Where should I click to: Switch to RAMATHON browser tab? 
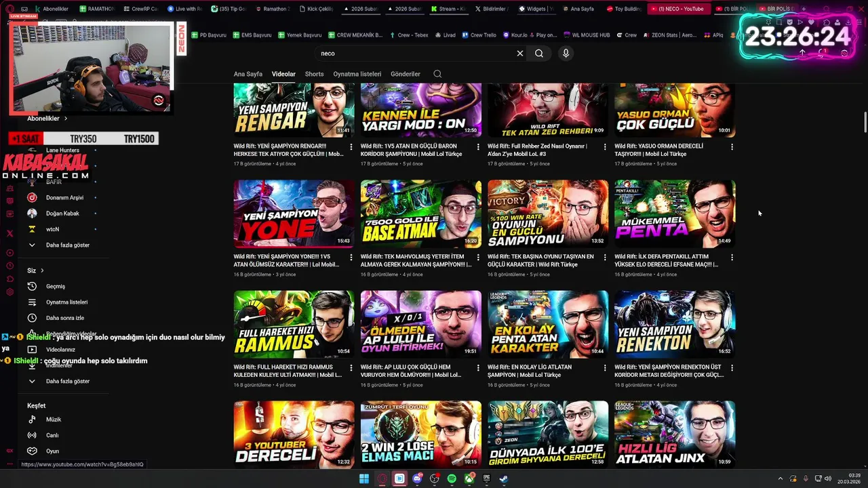96,9
